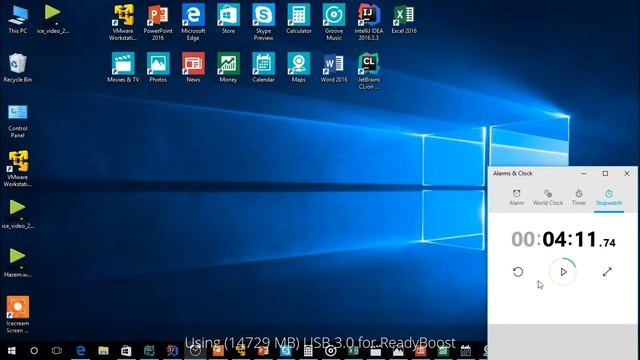Select the Photos desktop shortcut
Image resolution: width=640 pixels, height=360 pixels.
[x=158, y=68]
